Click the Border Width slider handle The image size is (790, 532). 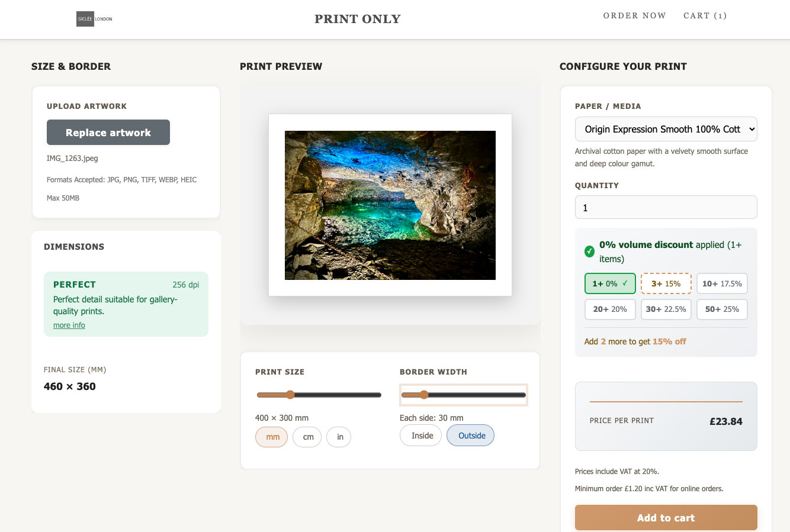(x=424, y=395)
